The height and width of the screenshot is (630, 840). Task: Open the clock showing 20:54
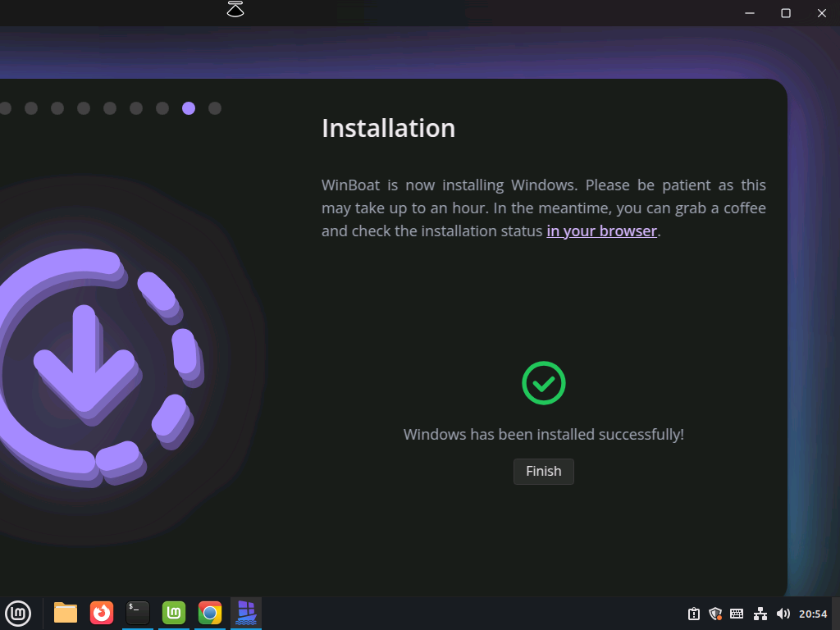(x=813, y=614)
